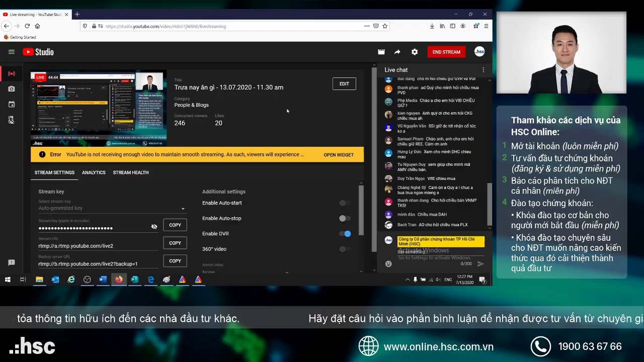644x362 pixels.
Task: Click the END STREAM button
Action: (x=446, y=52)
